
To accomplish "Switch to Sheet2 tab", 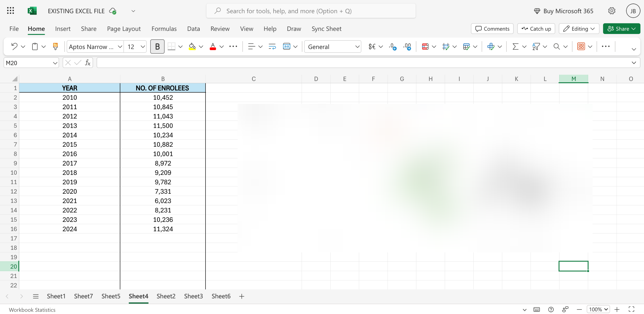I will (x=166, y=296).
